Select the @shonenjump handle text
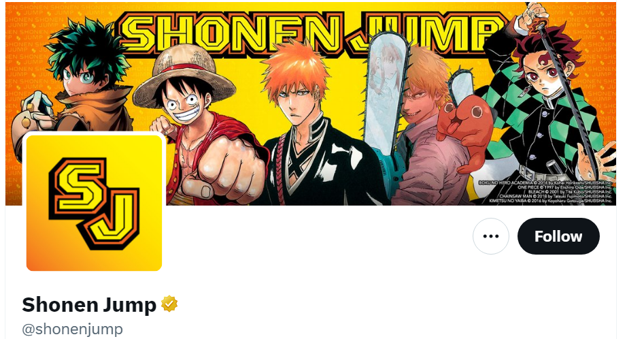This screenshot has width=644, height=339. tap(72, 329)
